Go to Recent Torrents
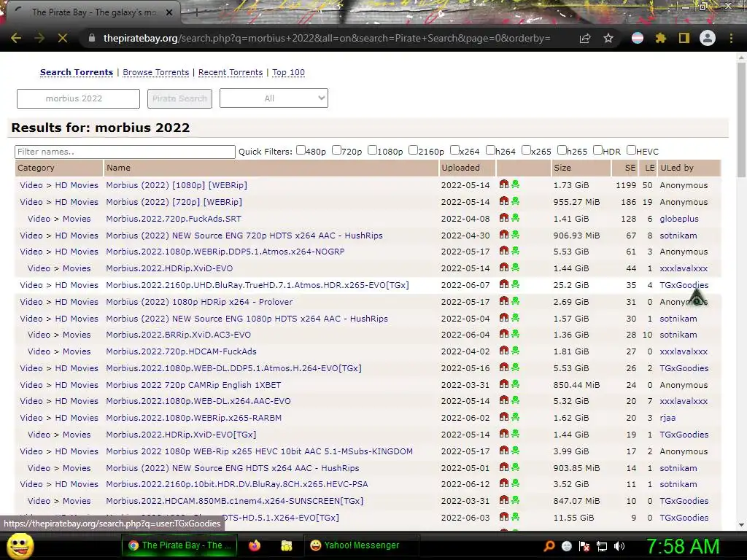747x560 pixels. click(x=231, y=72)
